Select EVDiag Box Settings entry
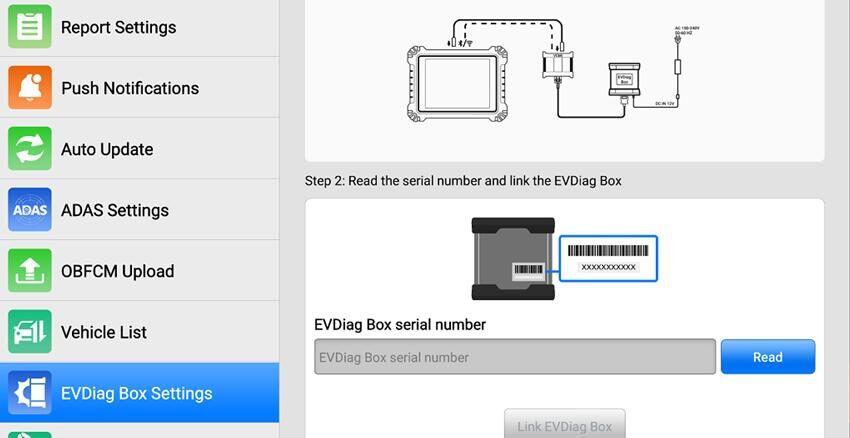The image size is (850, 438). 139,393
